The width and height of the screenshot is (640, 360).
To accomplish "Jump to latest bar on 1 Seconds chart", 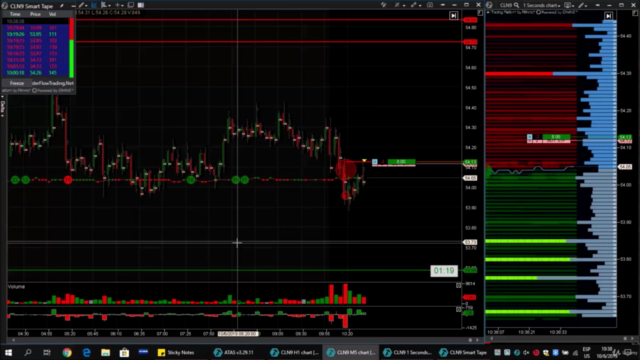I will pyautogui.click(x=608, y=16).
